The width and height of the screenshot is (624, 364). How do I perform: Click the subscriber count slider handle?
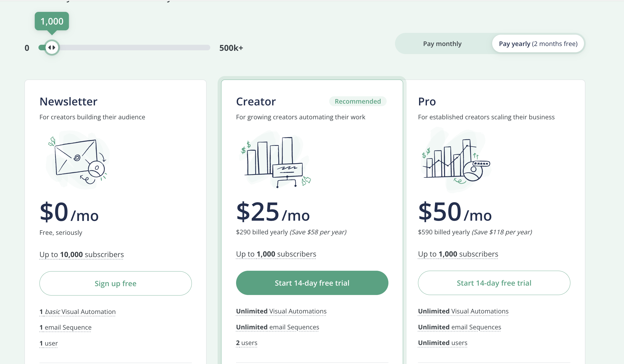(52, 47)
